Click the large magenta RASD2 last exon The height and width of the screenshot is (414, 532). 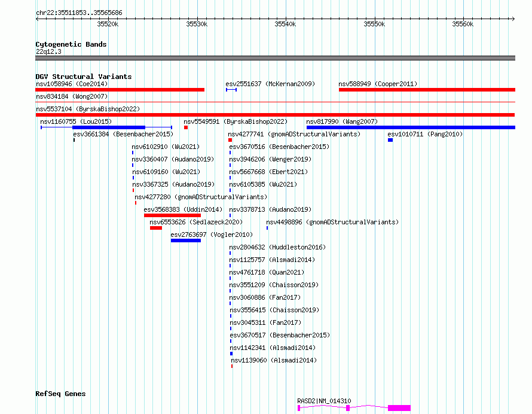point(399,408)
